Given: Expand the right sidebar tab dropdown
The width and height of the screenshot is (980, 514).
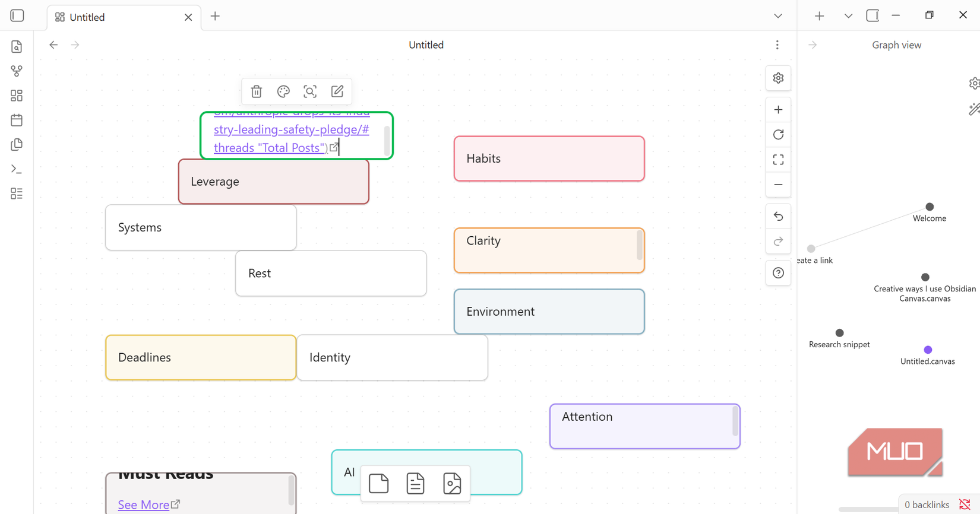Looking at the screenshot, I should pos(848,16).
